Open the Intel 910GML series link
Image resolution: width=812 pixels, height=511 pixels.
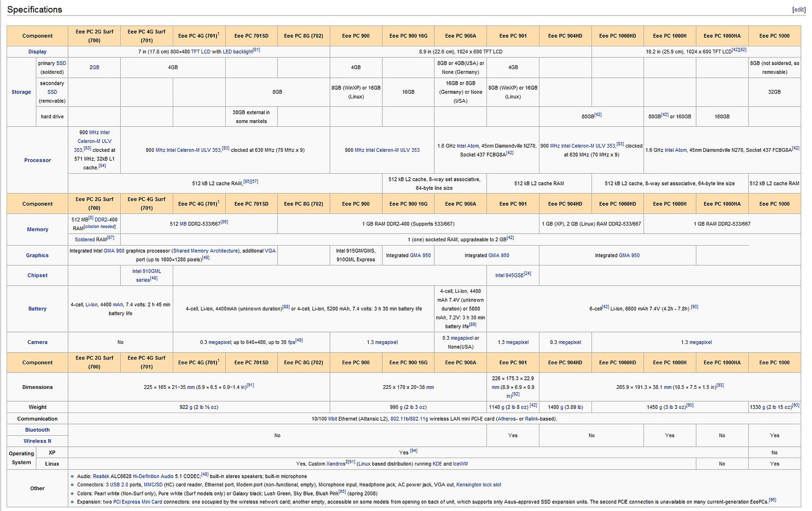pos(146,275)
